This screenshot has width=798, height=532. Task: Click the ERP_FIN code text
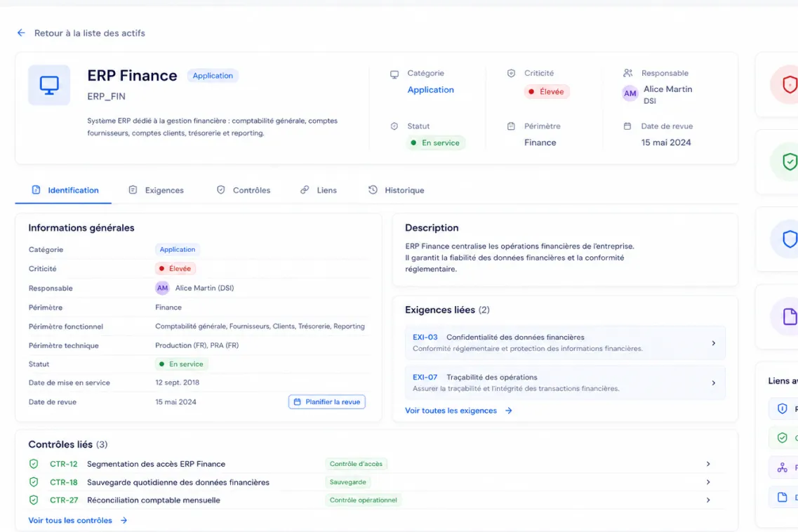[x=107, y=96]
